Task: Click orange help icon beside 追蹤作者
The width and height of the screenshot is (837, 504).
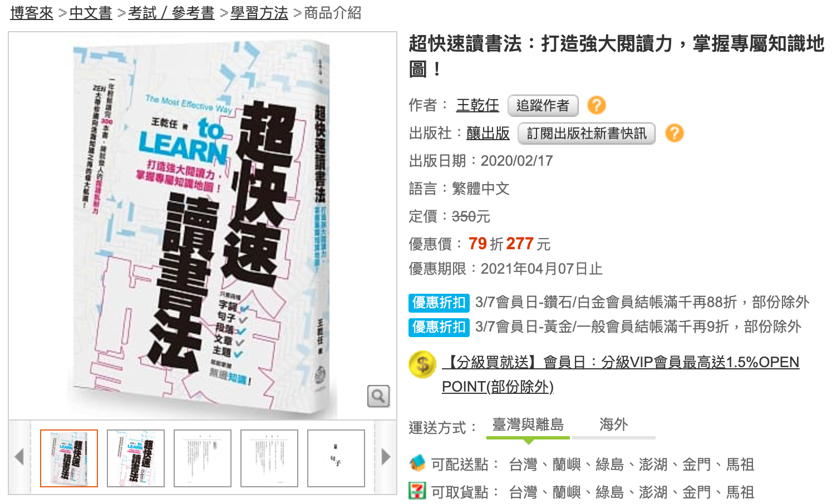Action: (596, 105)
